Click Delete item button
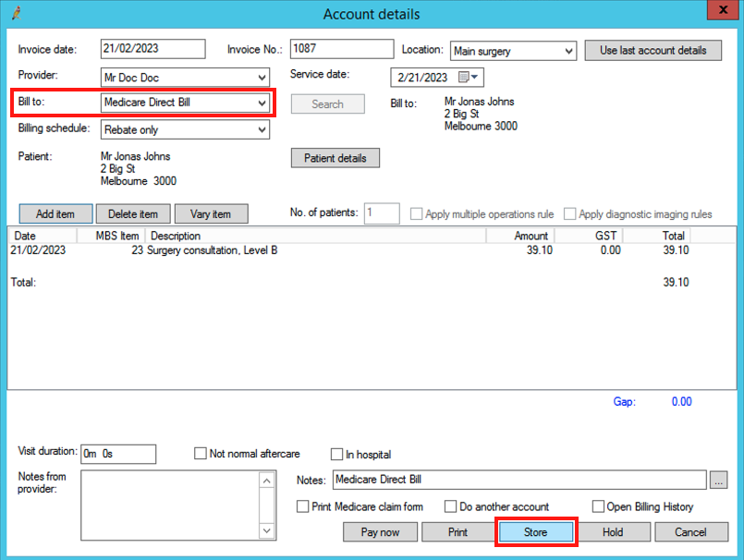This screenshot has height=560, width=744. (133, 214)
